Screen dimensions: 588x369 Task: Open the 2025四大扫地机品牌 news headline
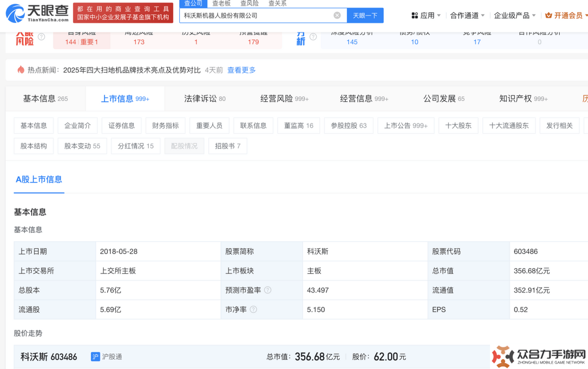pos(132,70)
